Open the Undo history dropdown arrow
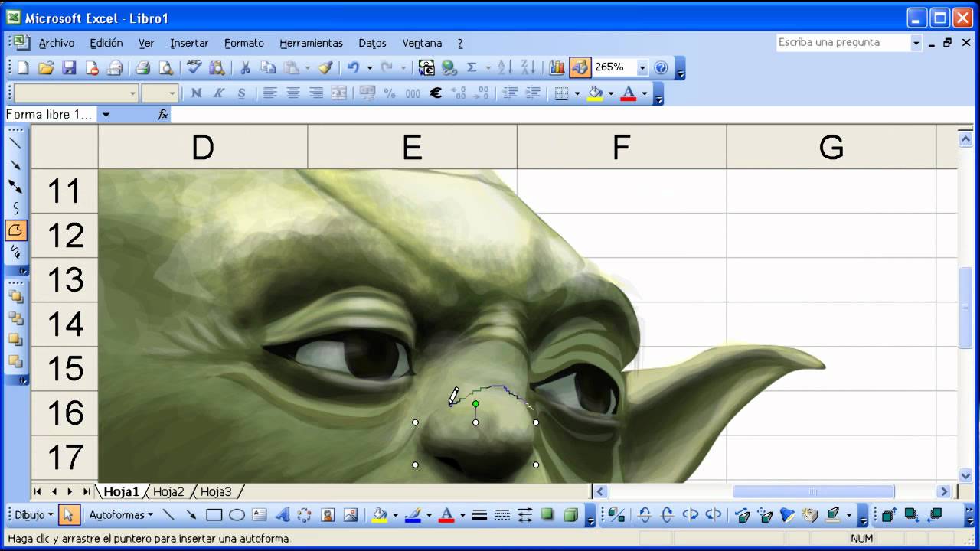Viewport: 980px width, 551px height. click(x=369, y=67)
